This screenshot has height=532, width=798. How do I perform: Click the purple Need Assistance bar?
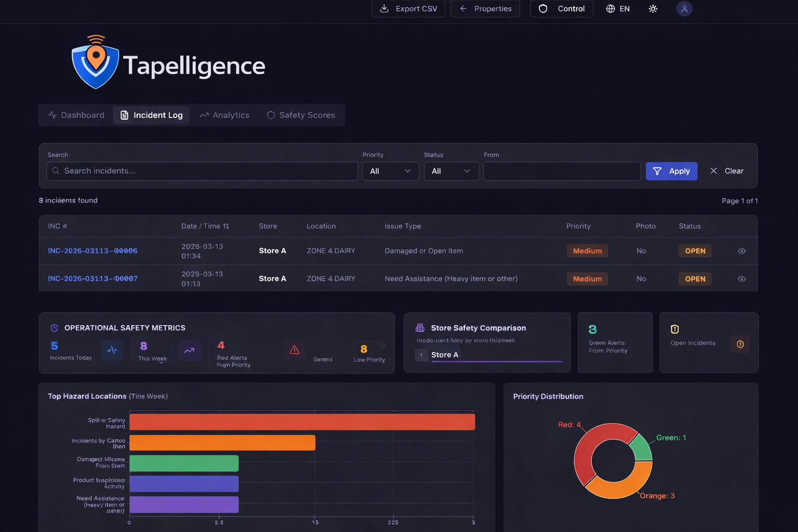184,504
